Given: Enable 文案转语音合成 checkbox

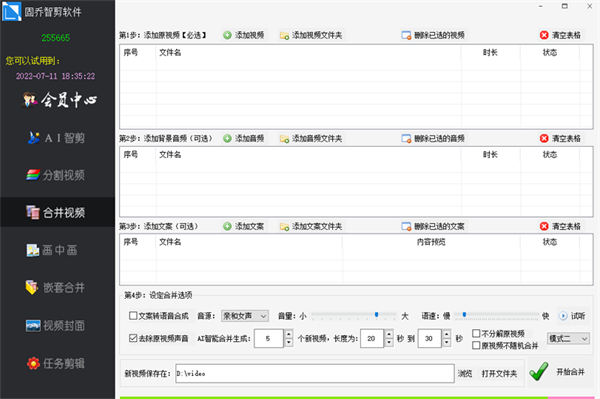Looking at the screenshot, I should point(133,316).
